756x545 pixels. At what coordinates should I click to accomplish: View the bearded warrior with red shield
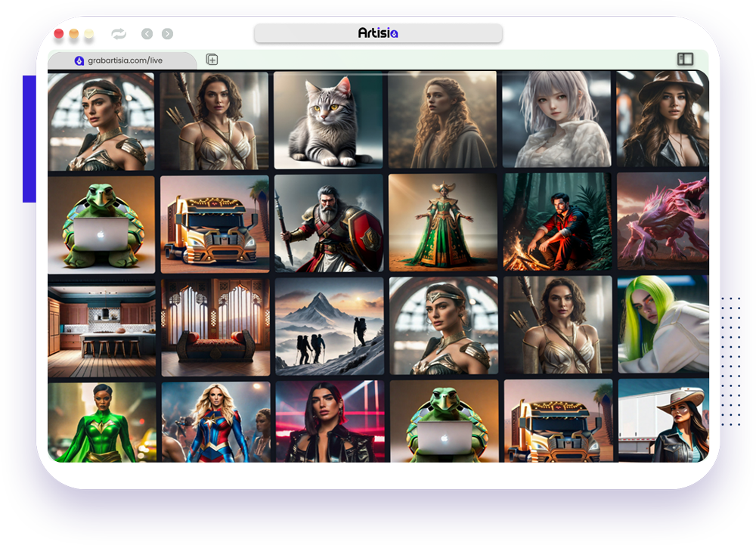[329, 223]
